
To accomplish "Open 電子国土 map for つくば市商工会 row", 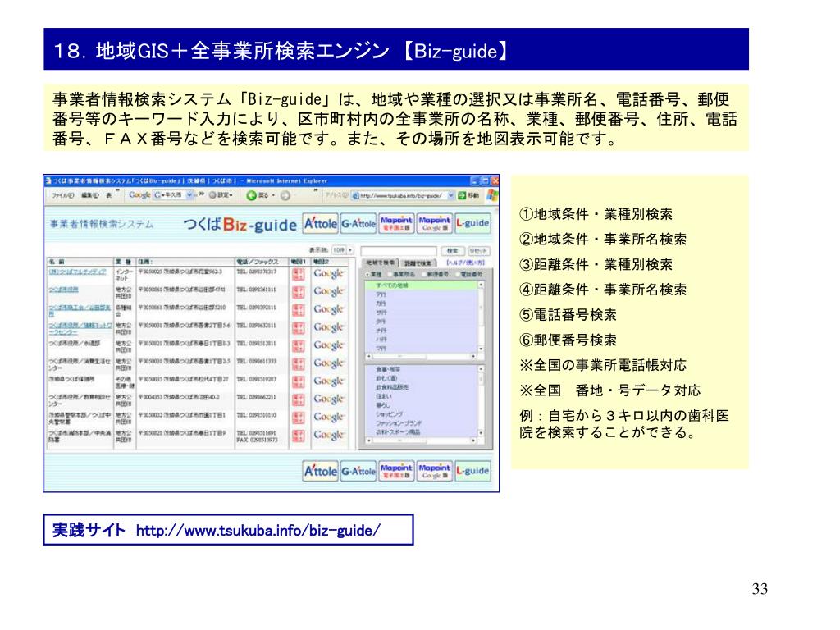I will coord(298,309).
